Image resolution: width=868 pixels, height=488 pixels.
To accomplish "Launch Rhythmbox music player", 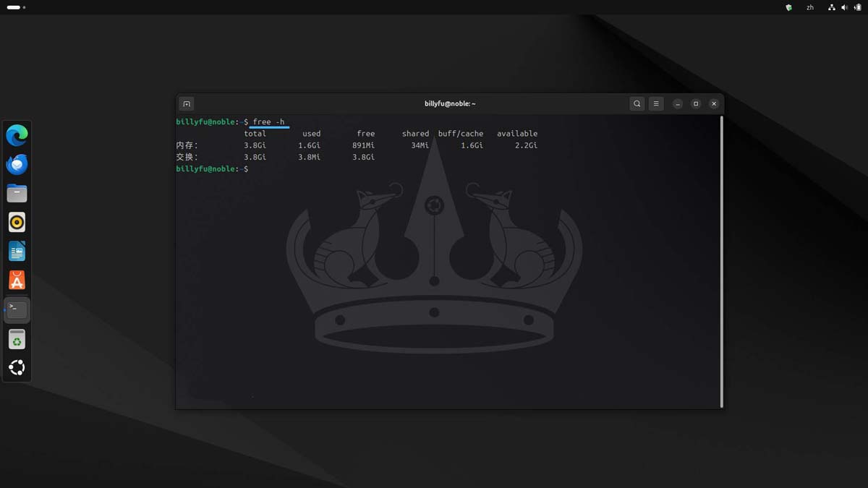I will [x=17, y=222].
